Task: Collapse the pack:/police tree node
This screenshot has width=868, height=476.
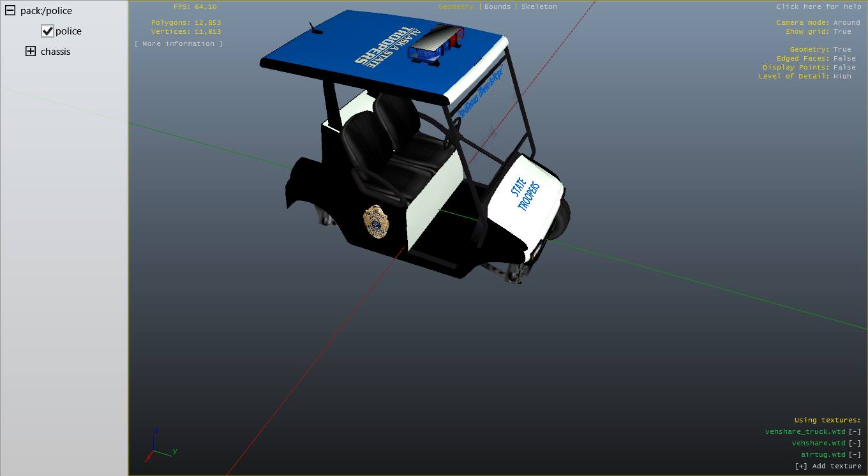Action: tap(10, 11)
